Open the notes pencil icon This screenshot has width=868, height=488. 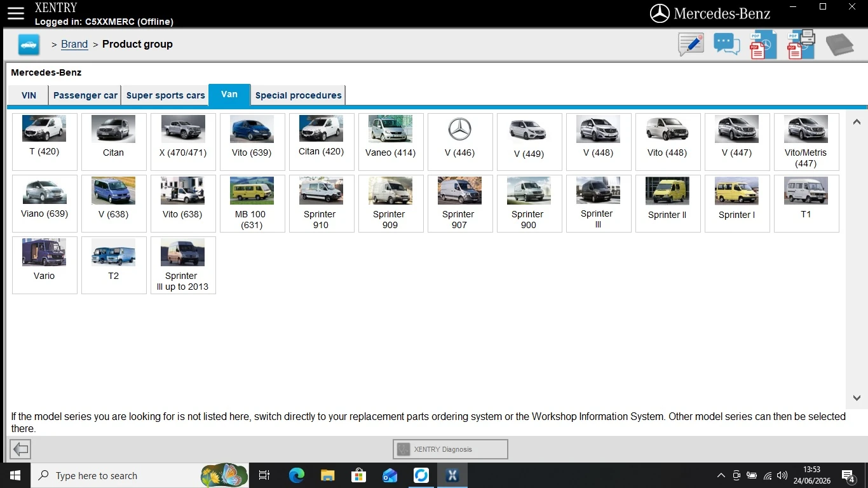(x=691, y=44)
